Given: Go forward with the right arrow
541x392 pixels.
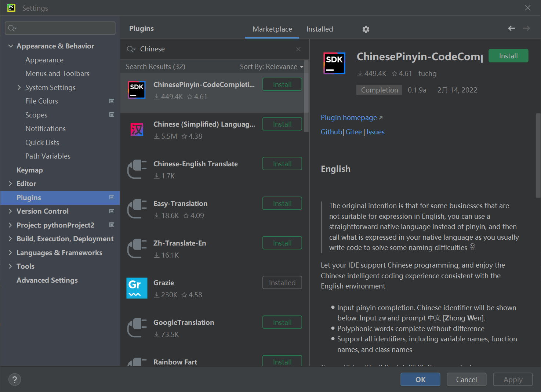Looking at the screenshot, I should point(526,28).
